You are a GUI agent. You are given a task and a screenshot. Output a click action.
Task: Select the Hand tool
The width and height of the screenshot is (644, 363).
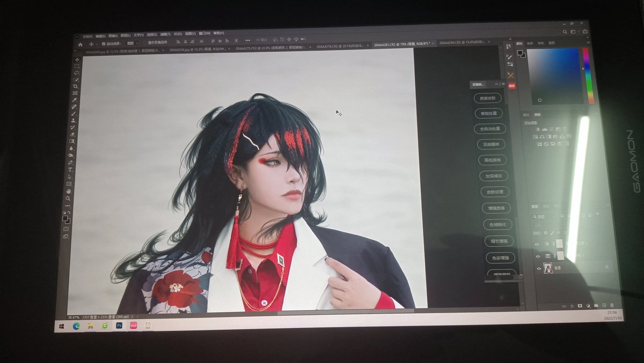(69, 191)
